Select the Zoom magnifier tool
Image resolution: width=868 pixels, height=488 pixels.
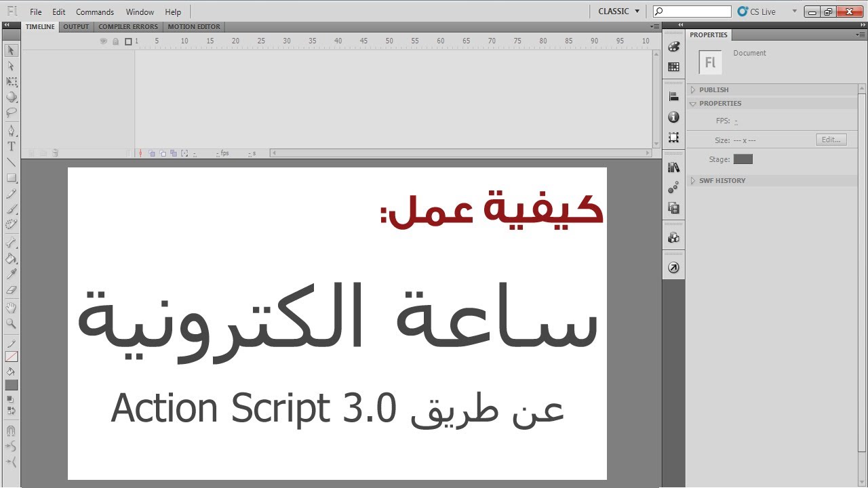12,323
